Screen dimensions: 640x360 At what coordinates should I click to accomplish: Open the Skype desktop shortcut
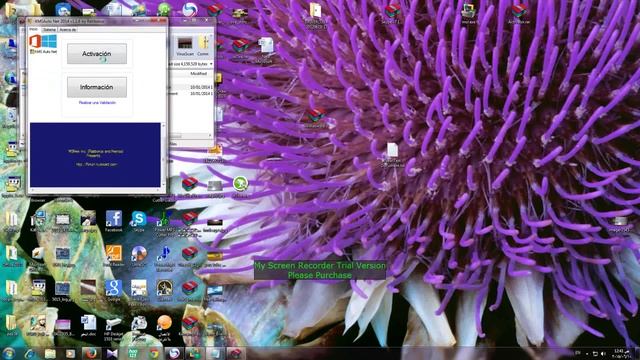[x=139, y=221]
